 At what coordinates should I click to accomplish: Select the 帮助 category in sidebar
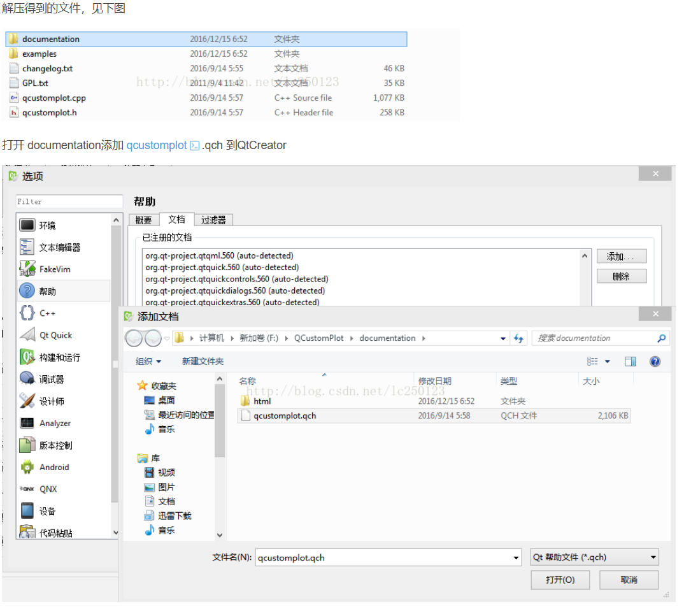[x=64, y=291]
